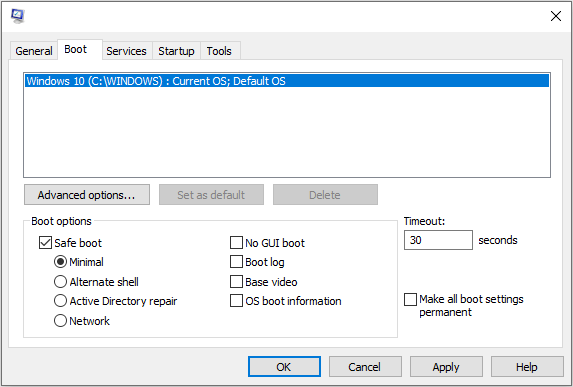Go to the Startup tab

tap(176, 51)
